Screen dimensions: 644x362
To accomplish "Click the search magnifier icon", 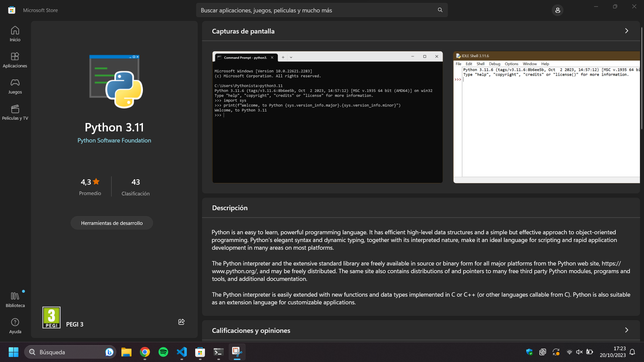I will [440, 10].
